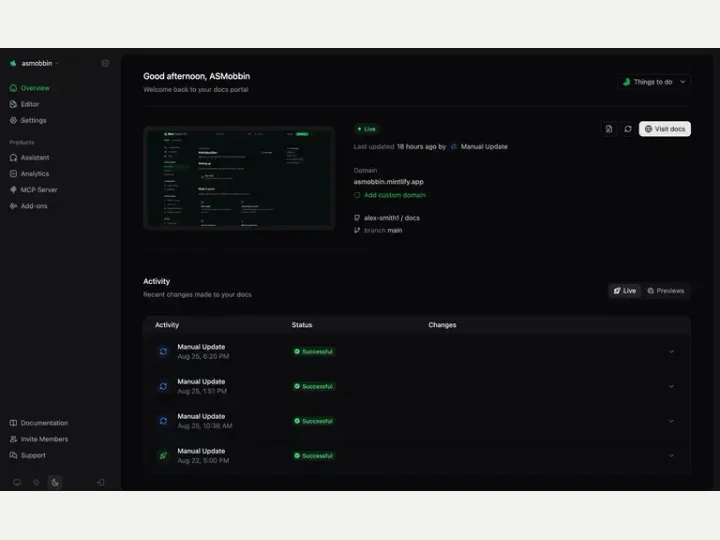Click the Documentation book icon
This screenshot has width=720, height=540.
tap(13, 423)
